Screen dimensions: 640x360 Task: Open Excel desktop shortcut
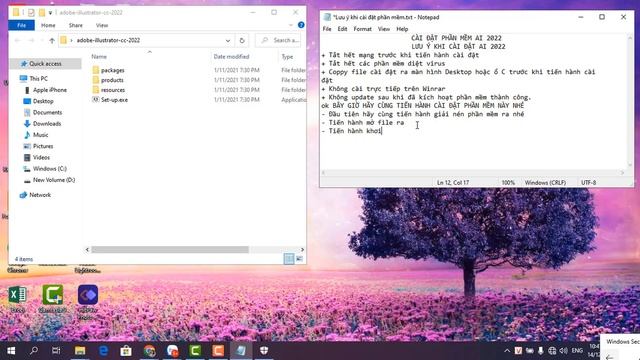18,299
